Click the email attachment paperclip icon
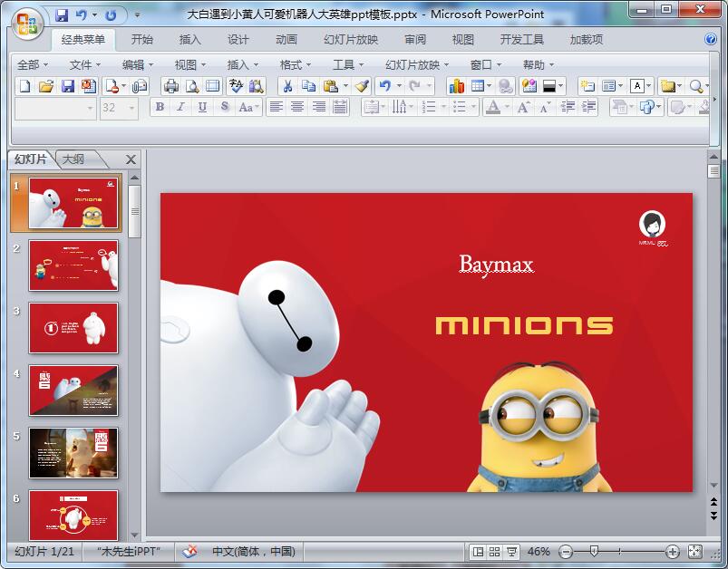The width and height of the screenshot is (728, 569). point(139,86)
